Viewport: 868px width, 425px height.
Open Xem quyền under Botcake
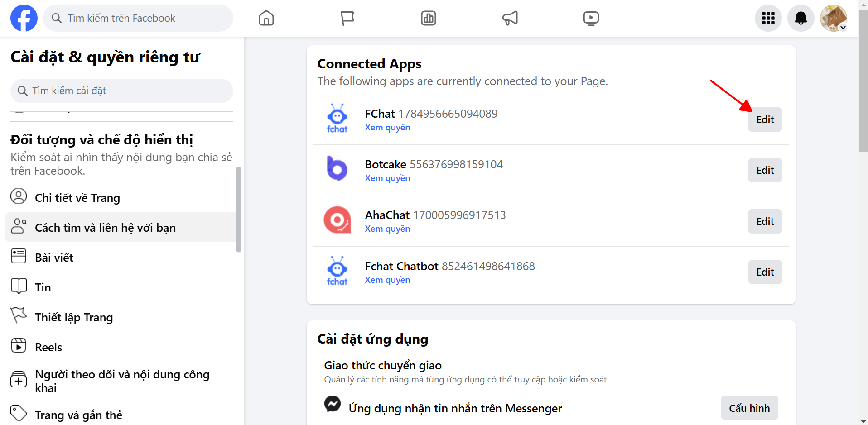[x=387, y=178]
